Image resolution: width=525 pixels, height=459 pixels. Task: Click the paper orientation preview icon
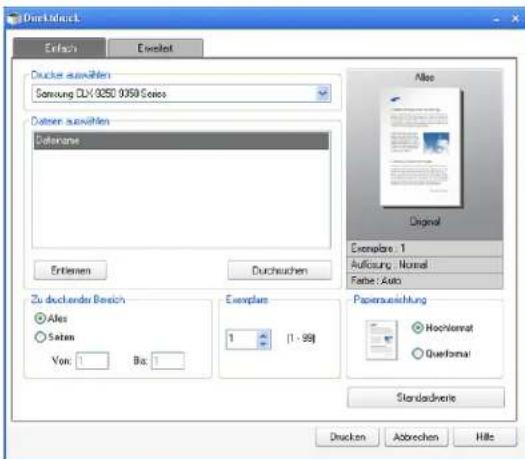click(x=382, y=340)
